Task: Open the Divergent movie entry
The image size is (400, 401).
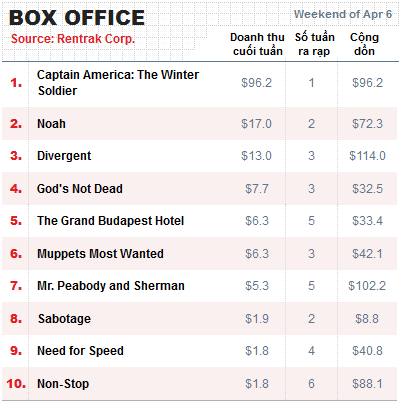Action: click(x=64, y=156)
